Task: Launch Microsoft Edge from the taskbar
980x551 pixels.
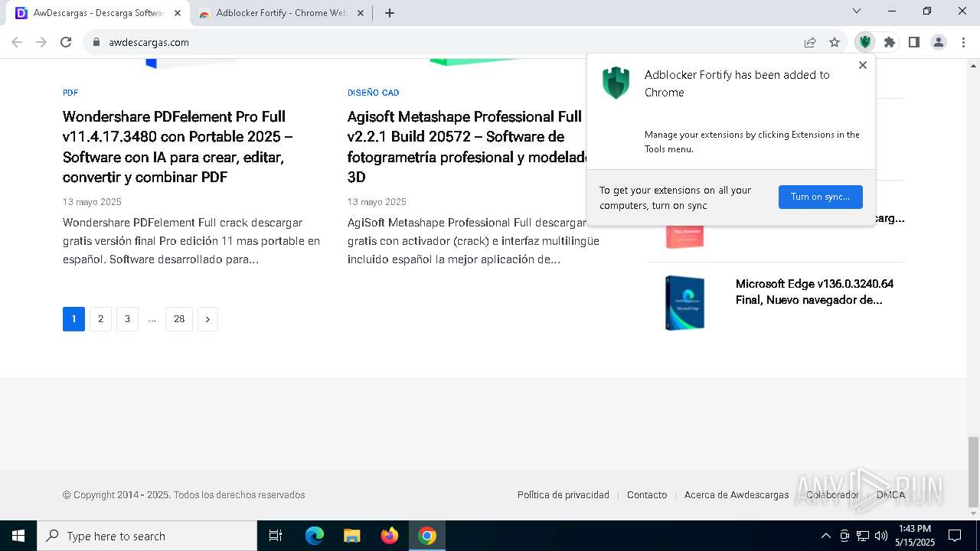Action: 315,536
